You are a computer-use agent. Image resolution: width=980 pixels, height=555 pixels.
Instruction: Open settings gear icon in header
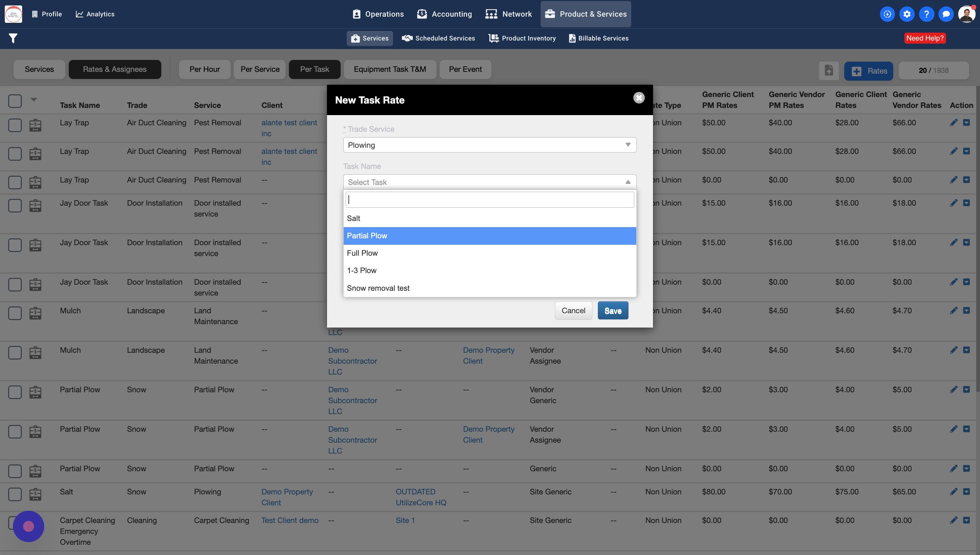click(907, 14)
